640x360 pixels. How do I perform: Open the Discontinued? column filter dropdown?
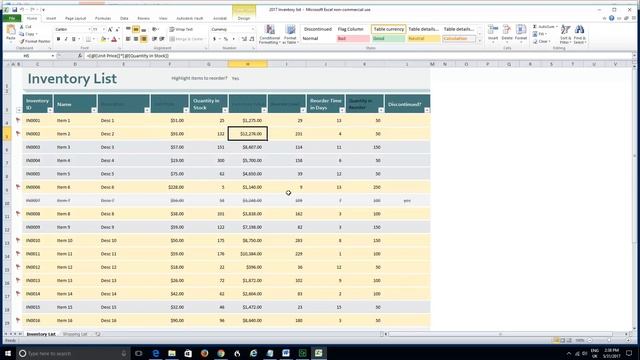[x=427, y=110]
